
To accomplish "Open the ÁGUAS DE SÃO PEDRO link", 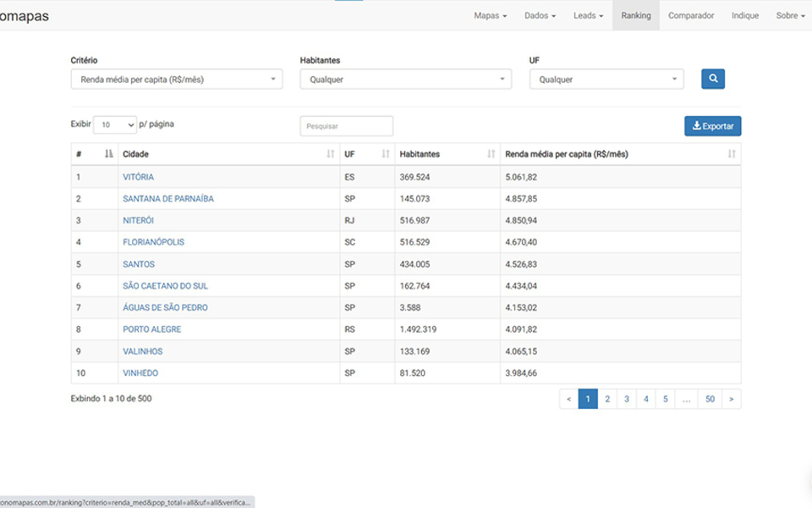I will [165, 307].
